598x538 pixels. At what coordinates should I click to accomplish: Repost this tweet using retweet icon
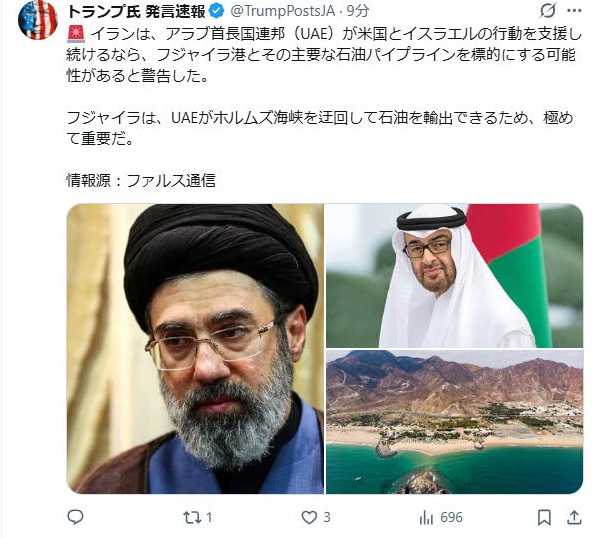[x=191, y=517]
